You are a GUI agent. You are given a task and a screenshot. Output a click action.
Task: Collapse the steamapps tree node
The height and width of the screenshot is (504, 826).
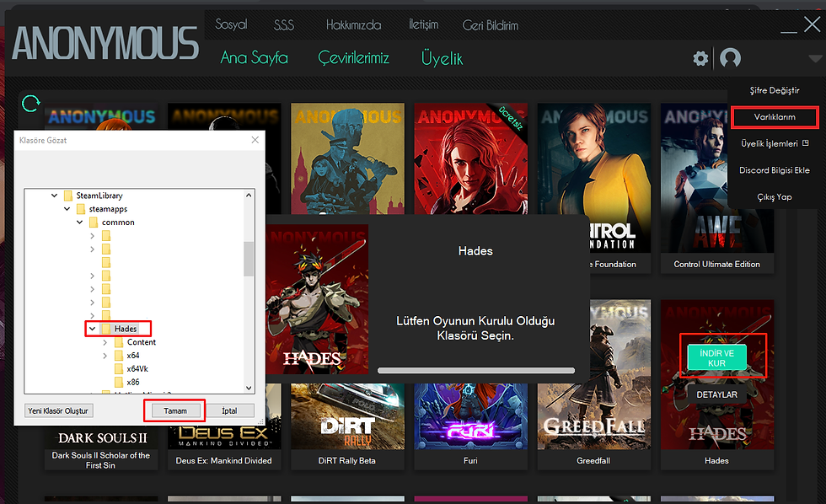point(67,209)
